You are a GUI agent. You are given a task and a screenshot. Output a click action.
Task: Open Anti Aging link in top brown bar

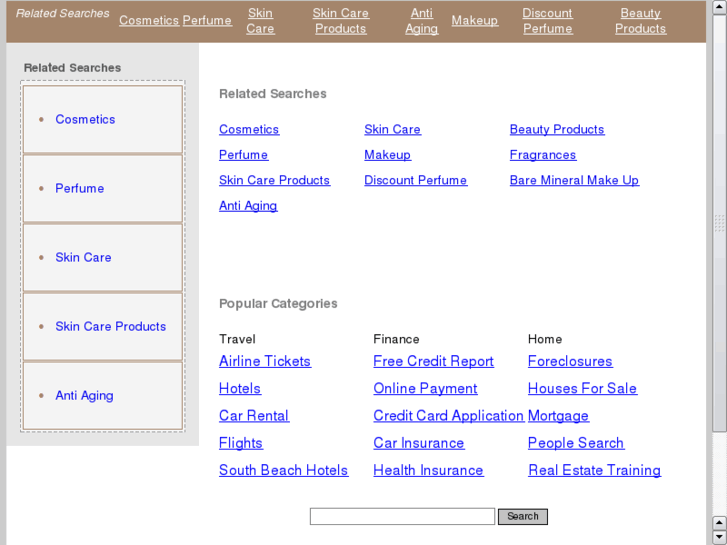tap(421, 21)
